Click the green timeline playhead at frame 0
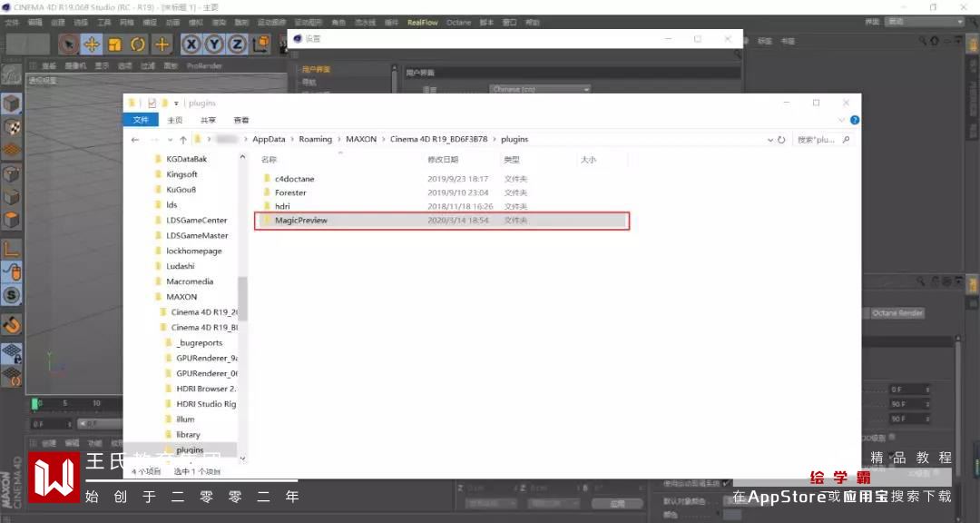 point(35,403)
